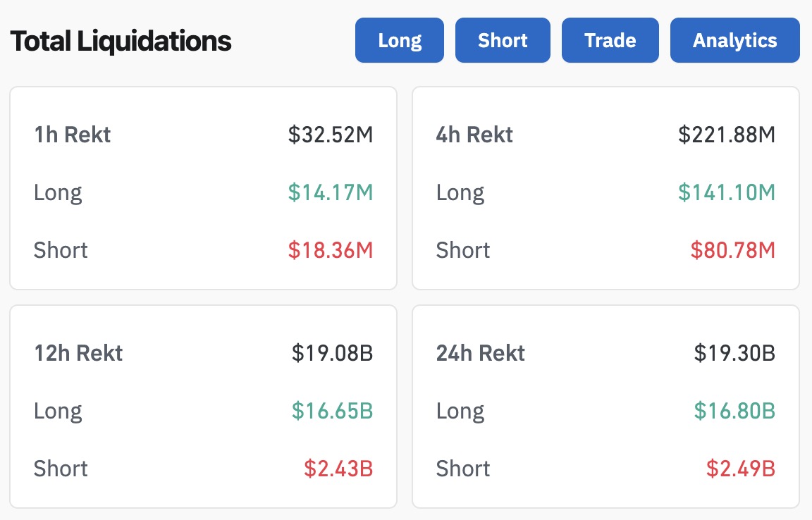Click the blue Long button
Viewport: 812px width, 520px height.
[400, 40]
